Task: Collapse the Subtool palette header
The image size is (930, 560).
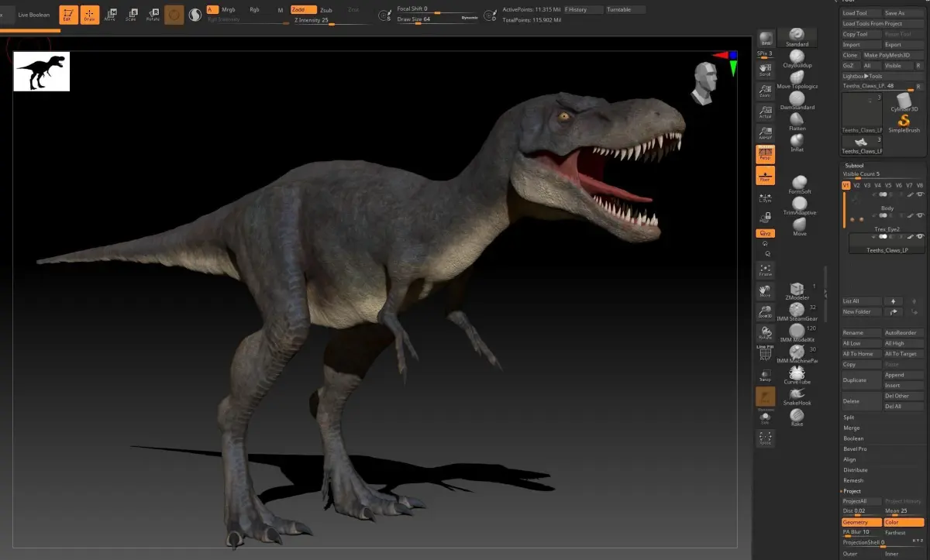Action: tap(854, 166)
